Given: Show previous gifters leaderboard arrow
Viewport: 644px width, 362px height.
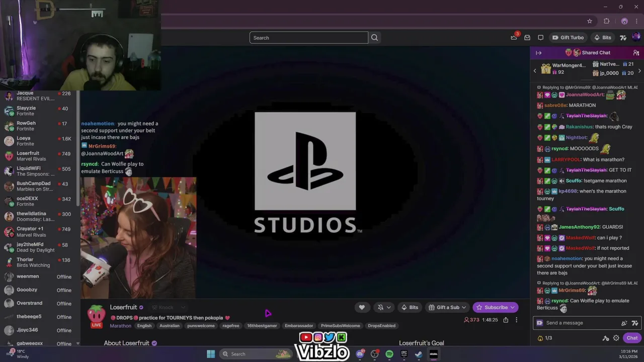Looking at the screenshot, I should click(x=535, y=71).
